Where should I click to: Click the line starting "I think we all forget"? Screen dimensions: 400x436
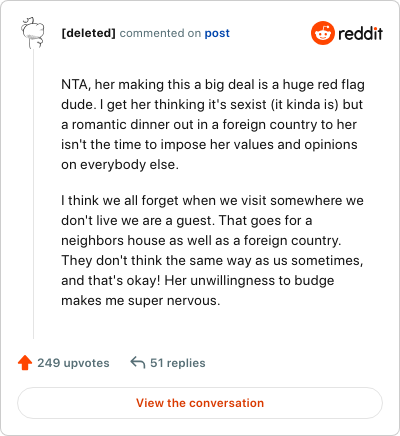(212, 201)
